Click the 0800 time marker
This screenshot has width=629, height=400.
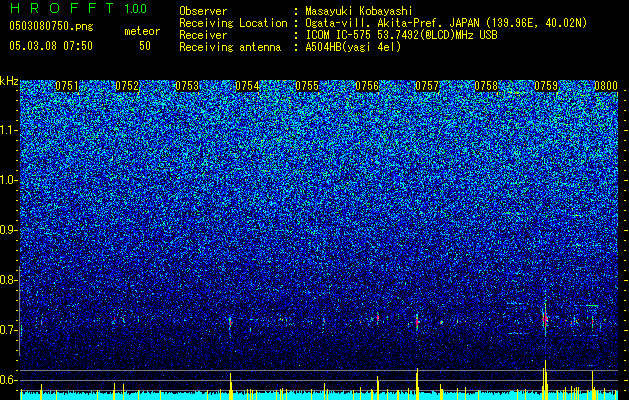(606, 86)
